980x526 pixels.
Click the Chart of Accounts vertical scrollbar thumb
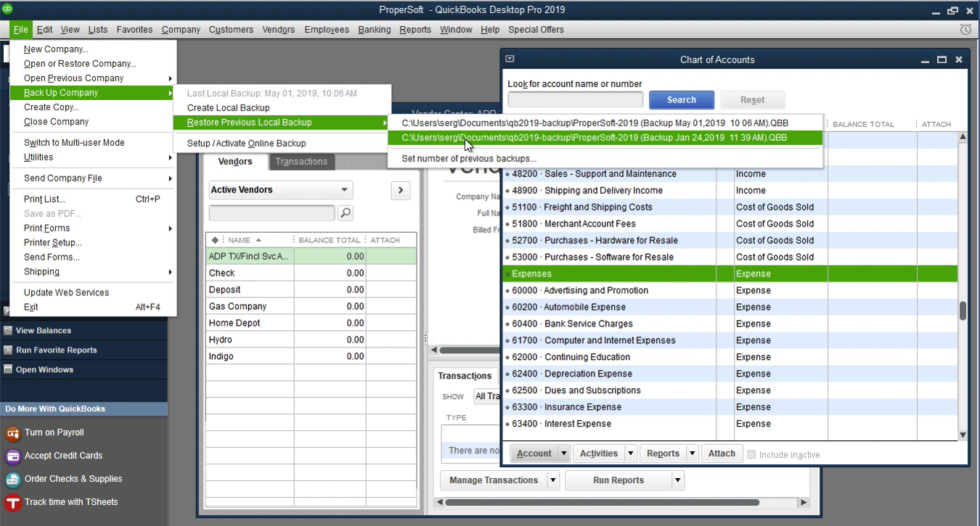pos(963,311)
